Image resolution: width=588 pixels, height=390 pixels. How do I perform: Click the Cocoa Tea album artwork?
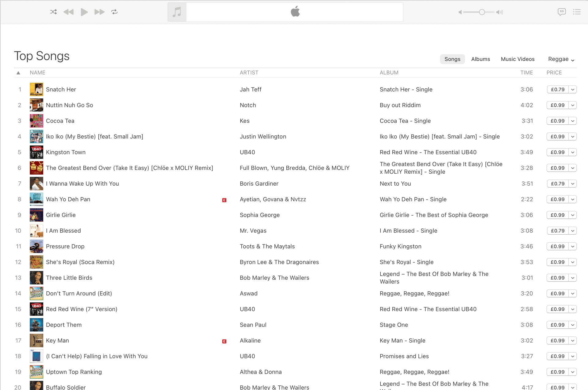coord(36,121)
